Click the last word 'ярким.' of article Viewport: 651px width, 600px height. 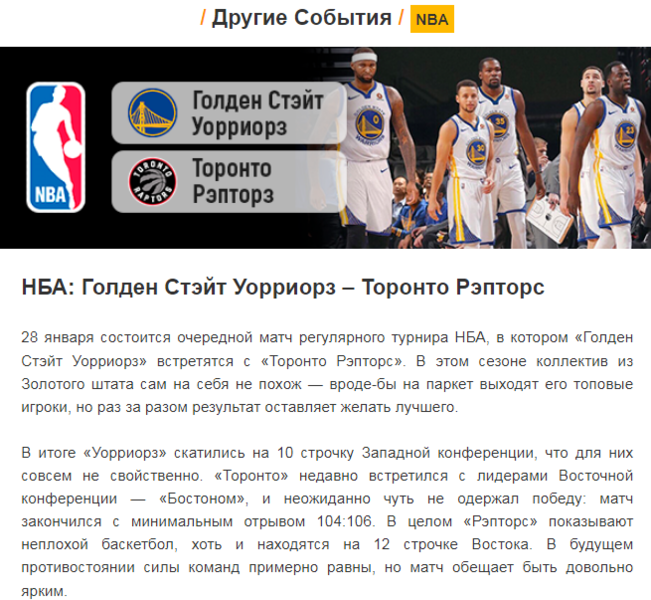pos(44,591)
